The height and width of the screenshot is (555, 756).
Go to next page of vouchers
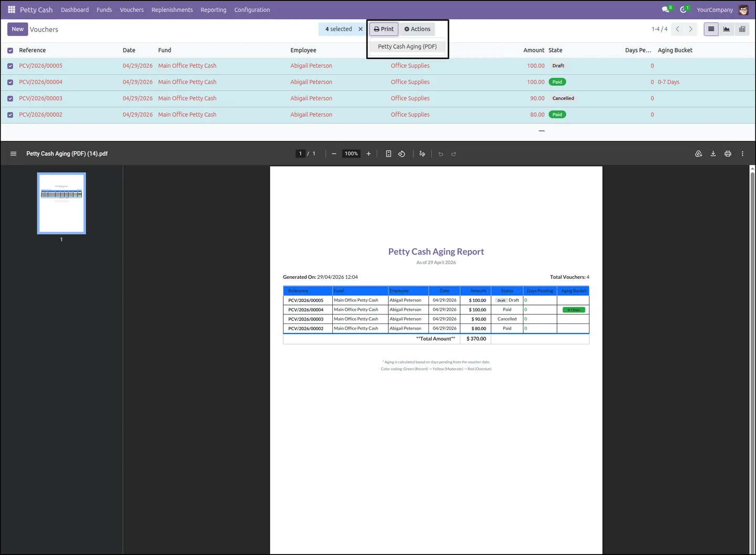[691, 29]
